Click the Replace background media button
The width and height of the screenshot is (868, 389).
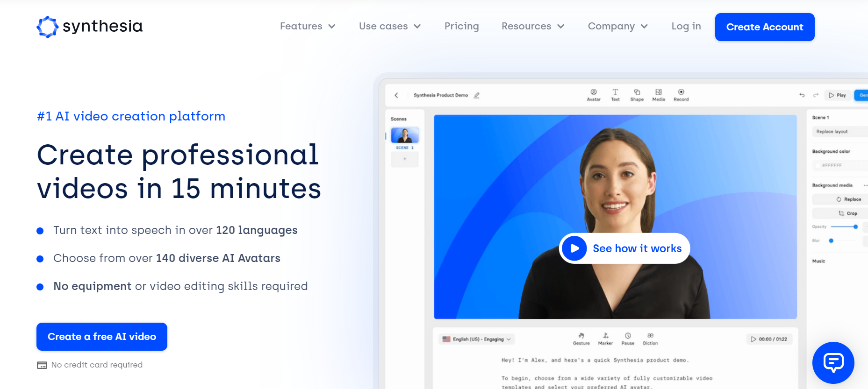pyautogui.click(x=839, y=199)
